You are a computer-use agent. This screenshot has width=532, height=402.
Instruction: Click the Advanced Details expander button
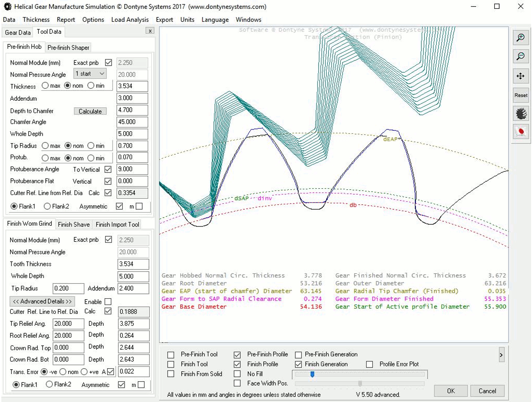tap(42, 301)
